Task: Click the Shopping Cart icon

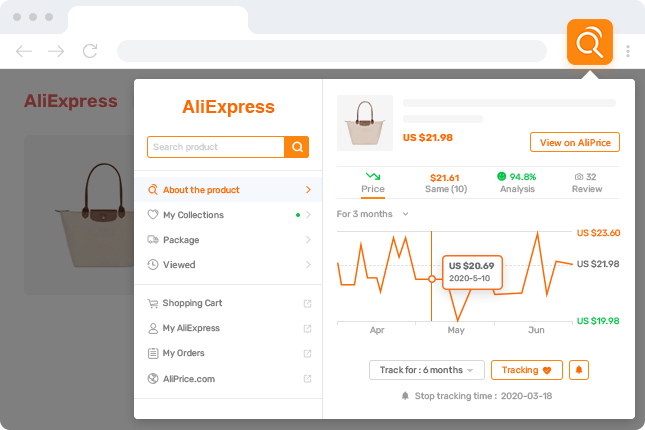Action: (x=153, y=304)
